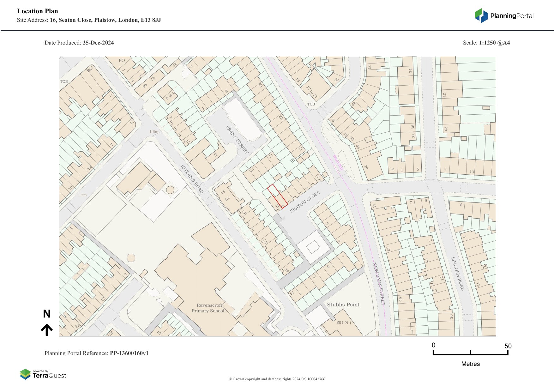Click the date produced 25-Dec-2024
The width and height of the screenshot is (554, 392).
pos(98,43)
